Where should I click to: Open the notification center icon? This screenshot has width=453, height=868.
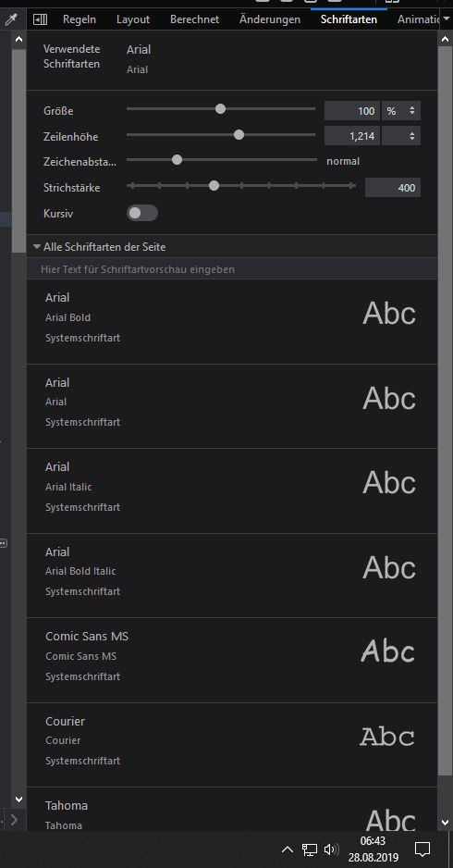[x=422, y=849]
